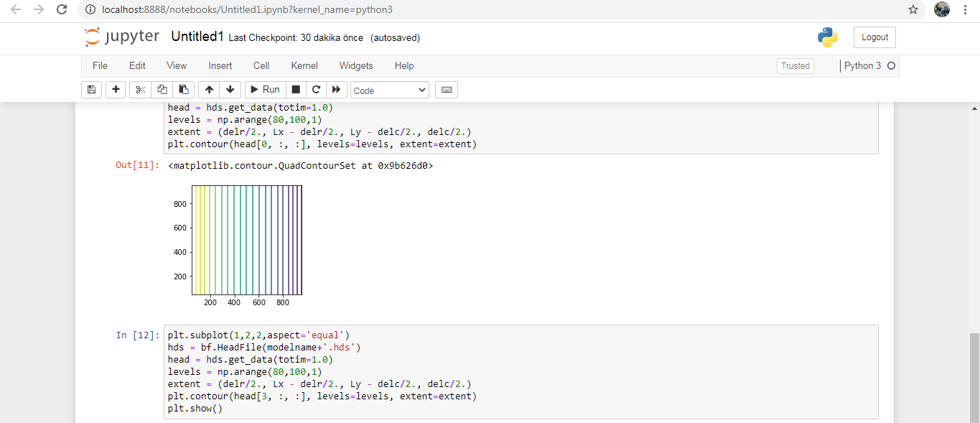The image size is (980, 423).
Task: Open cell type dropdown showing Code
Action: (x=390, y=90)
